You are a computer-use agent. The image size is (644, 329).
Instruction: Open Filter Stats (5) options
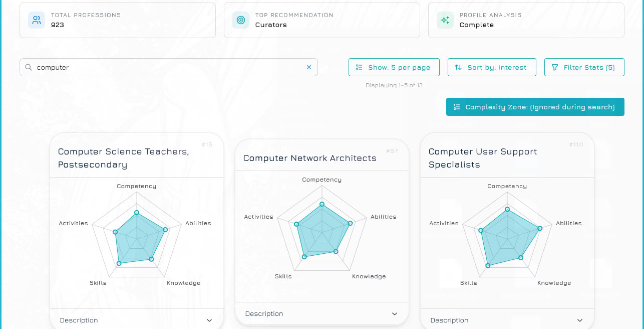(584, 67)
